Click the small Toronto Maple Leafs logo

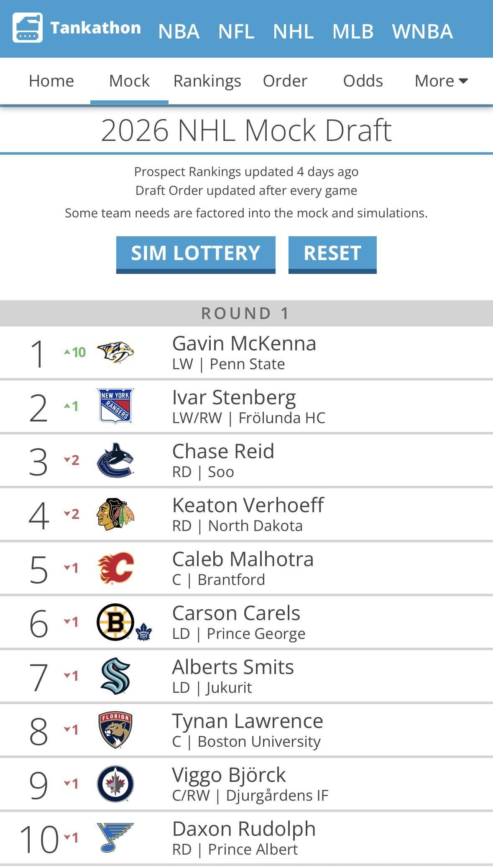pos(144,632)
